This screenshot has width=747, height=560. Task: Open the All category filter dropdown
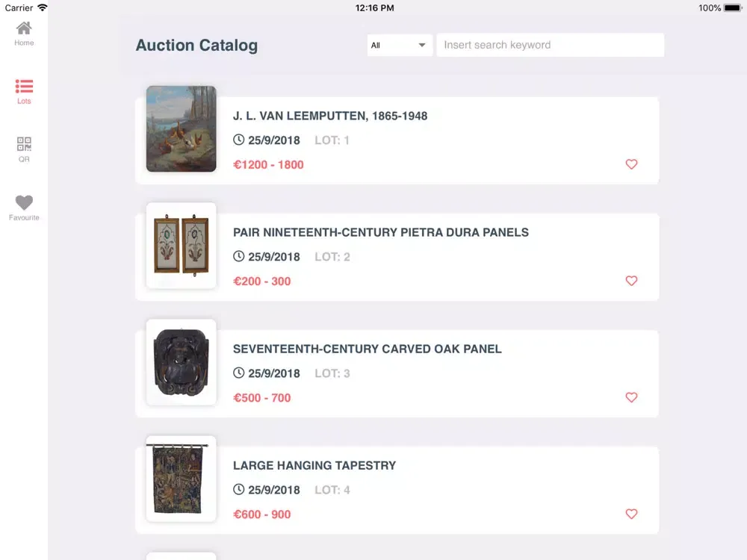point(399,45)
